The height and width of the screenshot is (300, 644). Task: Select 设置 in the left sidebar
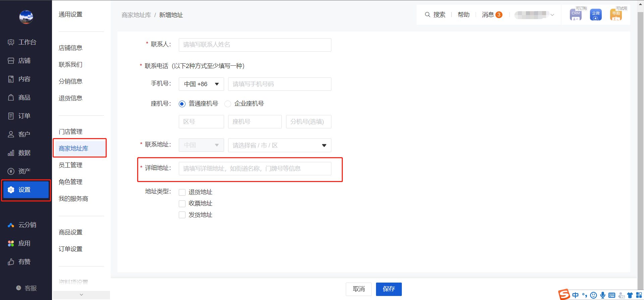(x=26, y=190)
